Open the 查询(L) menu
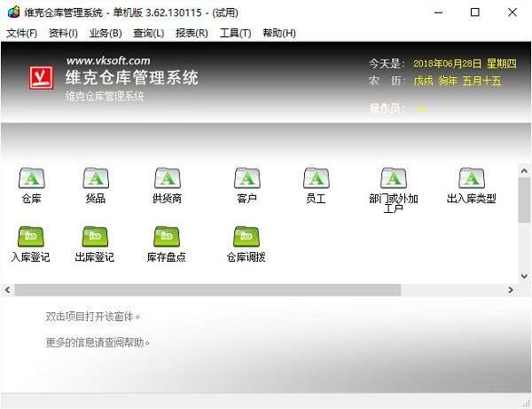The width and height of the screenshot is (532, 409). coord(149,33)
